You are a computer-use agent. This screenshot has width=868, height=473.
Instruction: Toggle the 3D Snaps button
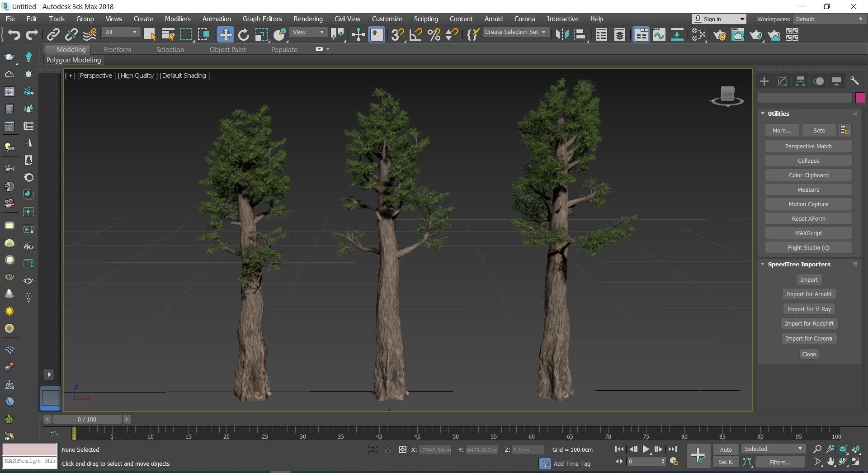pos(397,34)
